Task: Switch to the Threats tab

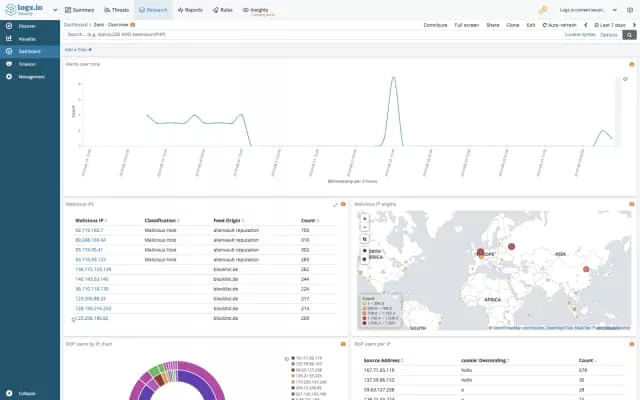Action: point(116,9)
